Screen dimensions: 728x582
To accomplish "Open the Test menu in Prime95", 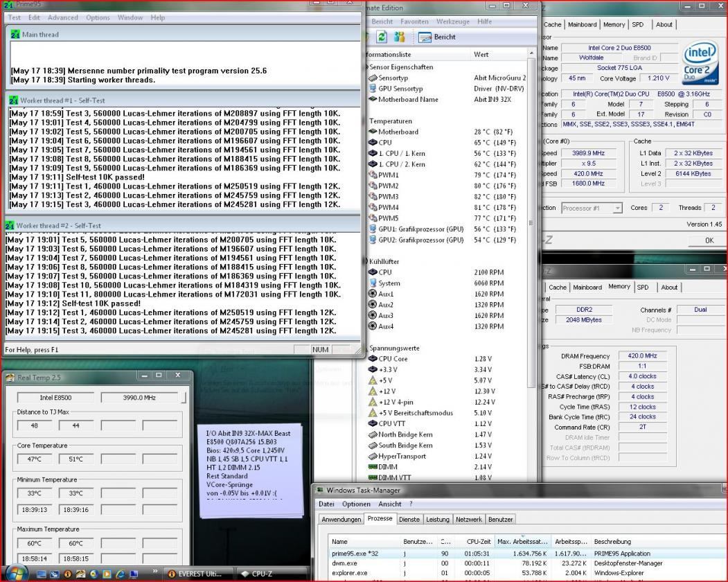I will point(15,17).
